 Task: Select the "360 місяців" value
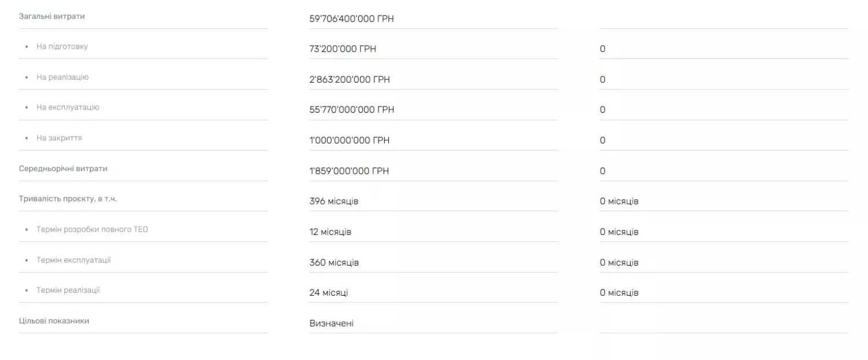coord(334,263)
